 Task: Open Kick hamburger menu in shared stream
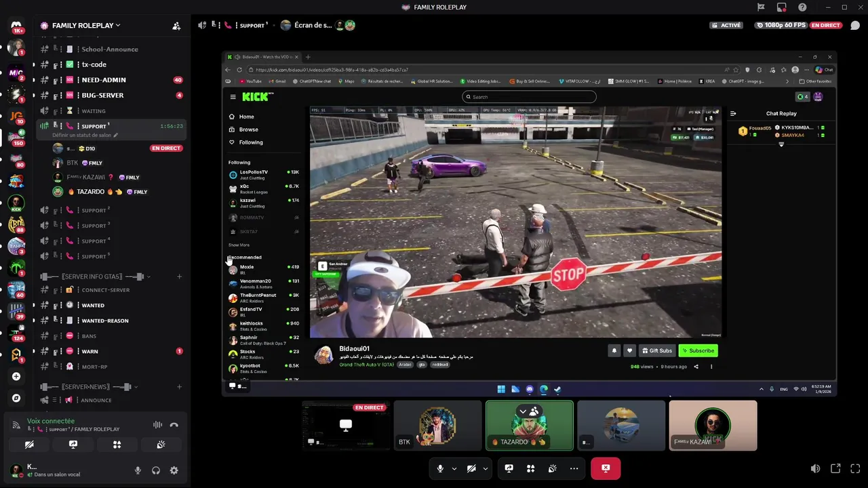(x=233, y=97)
